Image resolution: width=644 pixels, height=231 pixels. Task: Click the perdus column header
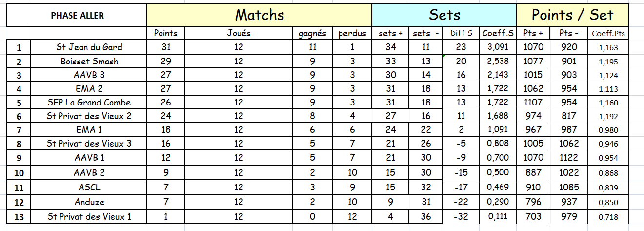coord(352,33)
